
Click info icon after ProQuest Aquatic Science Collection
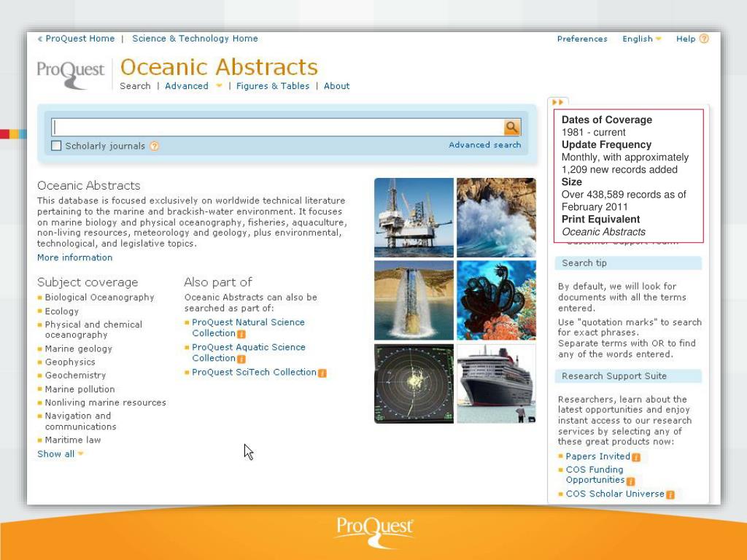pyautogui.click(x=241, y=359)
